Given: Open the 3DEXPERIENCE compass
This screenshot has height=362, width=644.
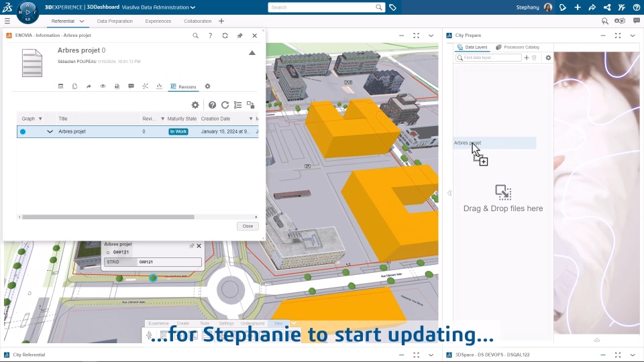Looking at the screenshot, I should click(x=28, y=12).
